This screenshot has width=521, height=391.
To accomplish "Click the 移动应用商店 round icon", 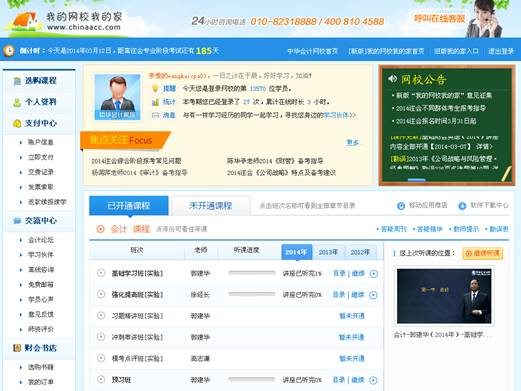I will (401, 206).
